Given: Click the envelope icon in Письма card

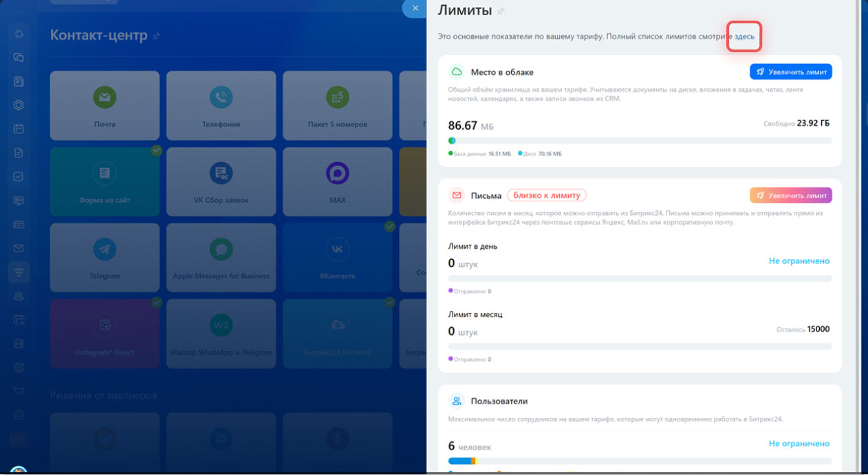Looking at the screenshot, I should 456,195.
